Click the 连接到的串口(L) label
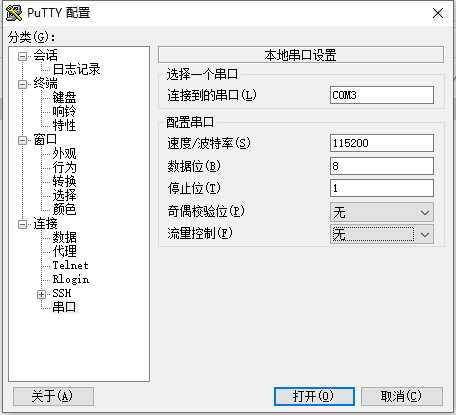This screenshot has height=415, width=456. pyautogui.click(x=212, y=95)
